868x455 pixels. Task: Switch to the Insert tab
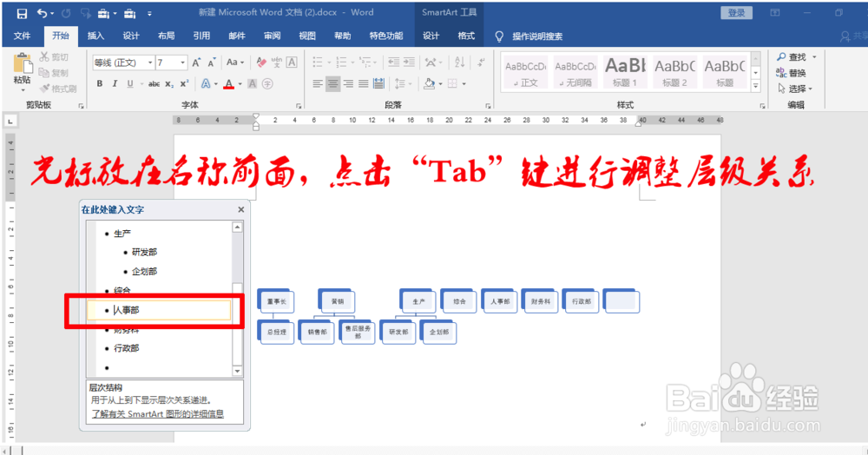click(95, 36)
